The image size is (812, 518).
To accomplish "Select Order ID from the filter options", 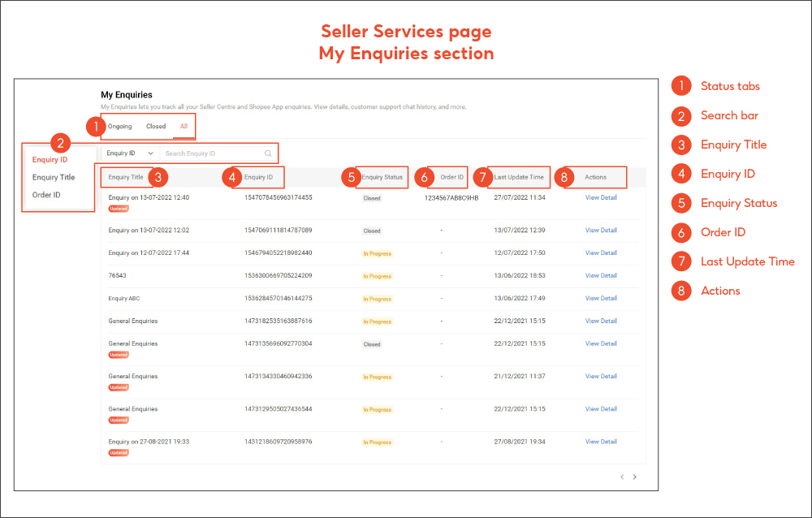I will [x=47, y=194].
